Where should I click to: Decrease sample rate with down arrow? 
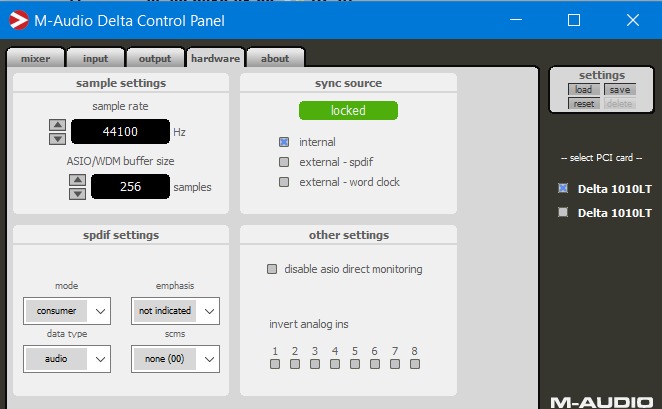click(x=57, y=137)
